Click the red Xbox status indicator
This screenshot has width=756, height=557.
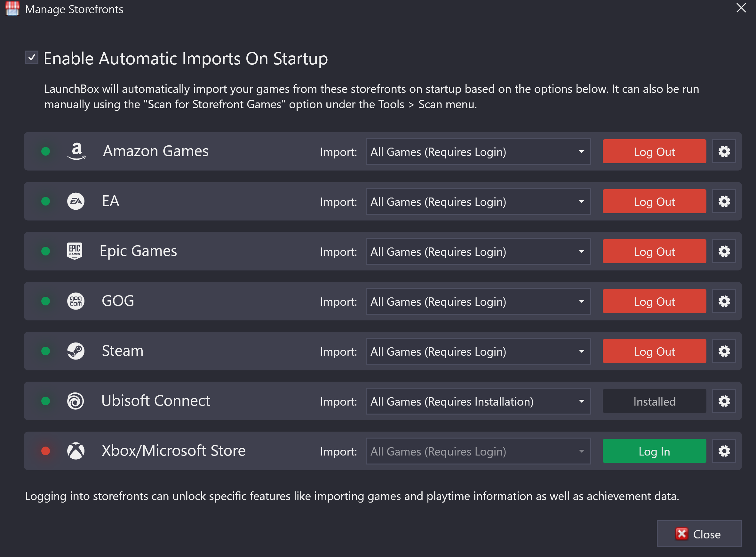click(45, 451)
